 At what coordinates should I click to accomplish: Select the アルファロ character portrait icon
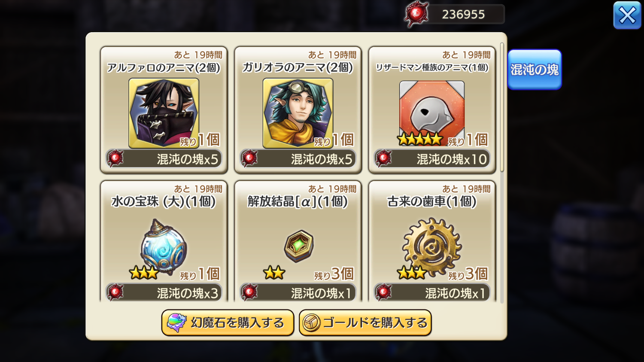pos(164,113)
